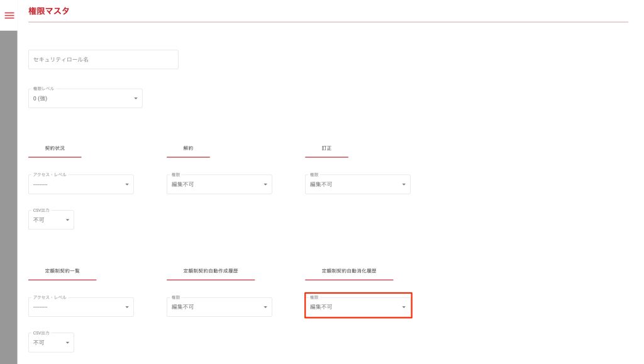
Task: Click アクセス・レベル arrow under 定額制契約一覧
Action: (x=127, y=307)
